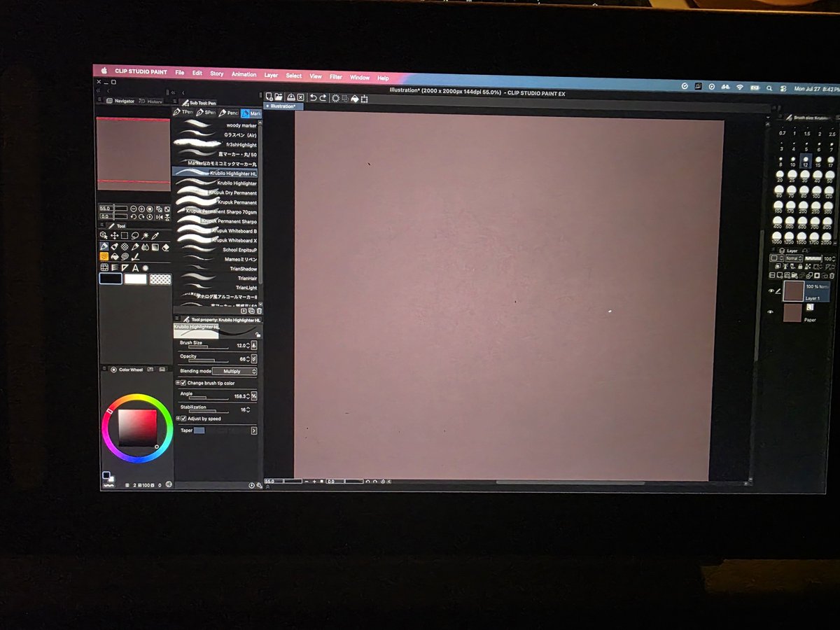
Task: Delete sub tool with trash icon
Action: [x=260, y=311]
